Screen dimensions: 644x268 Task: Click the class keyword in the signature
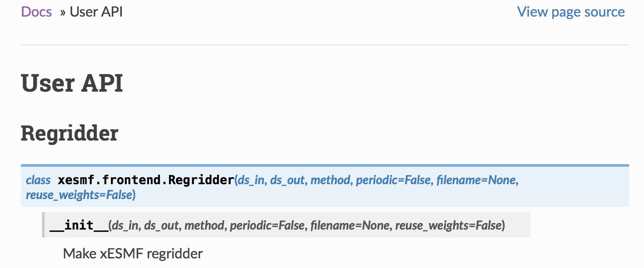(x=38, y=179)
